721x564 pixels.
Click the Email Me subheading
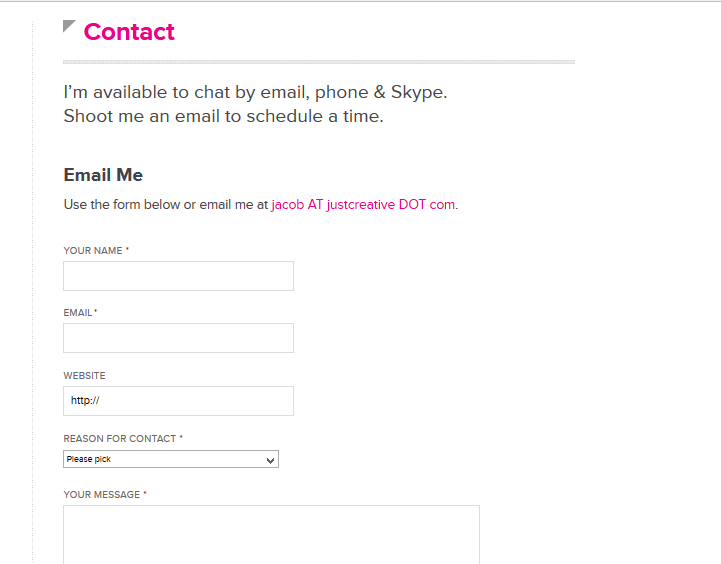[x=103, y=175]
